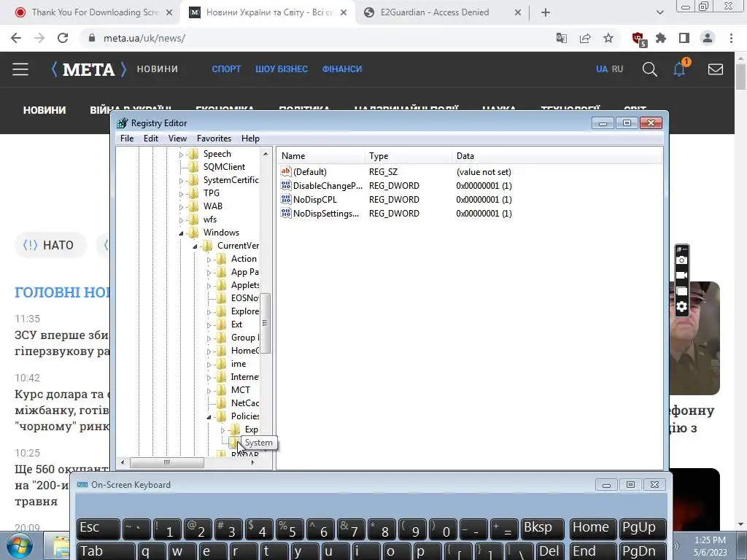The height and width of the screenshot is (560, 747).
Task: Open the File menu in Registry Editor
Action: [x=127, y=139]
